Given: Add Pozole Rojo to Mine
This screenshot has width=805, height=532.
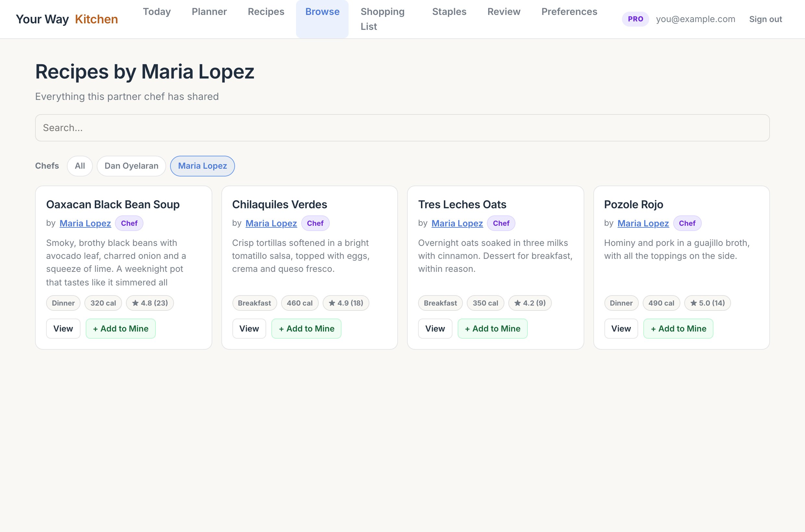Looking at the screenshot, I should tap(678, 328).
